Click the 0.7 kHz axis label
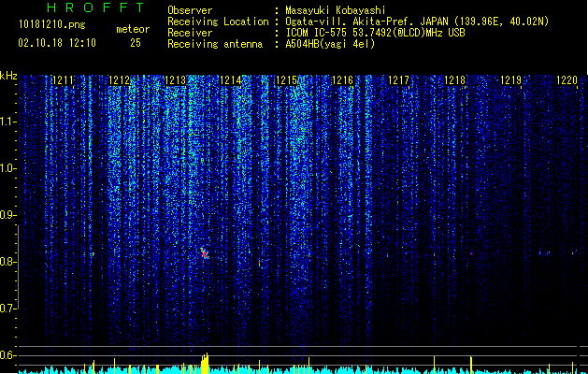The height and width of the screenshot is (374, 588). pyautogui.click(x=7, y=309)
